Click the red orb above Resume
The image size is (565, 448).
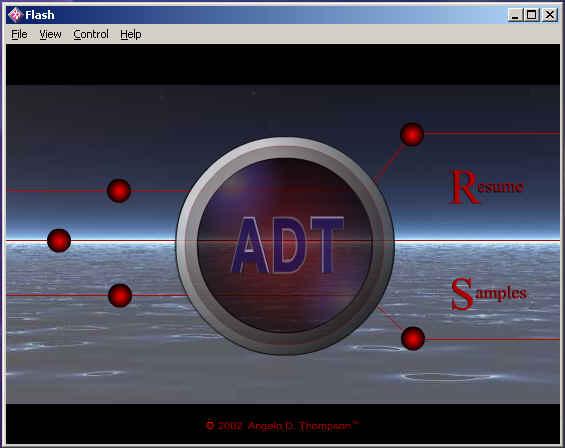[x=412, y=134]
